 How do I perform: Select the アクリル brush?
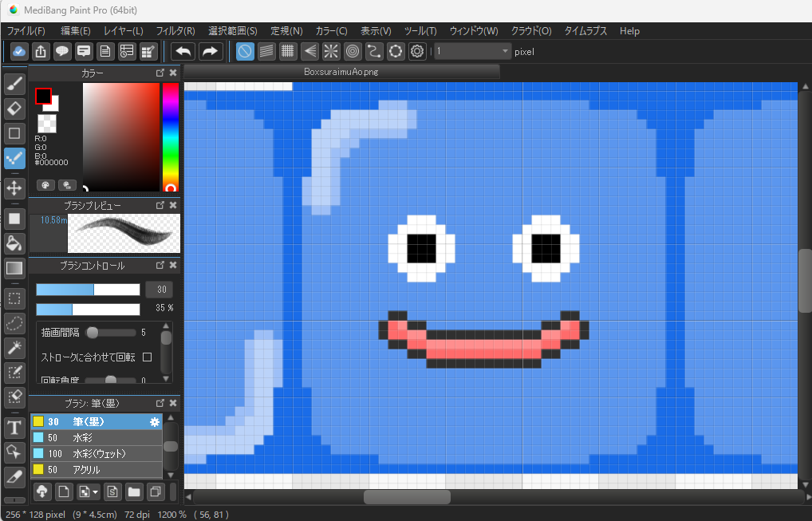coord(97,470)
